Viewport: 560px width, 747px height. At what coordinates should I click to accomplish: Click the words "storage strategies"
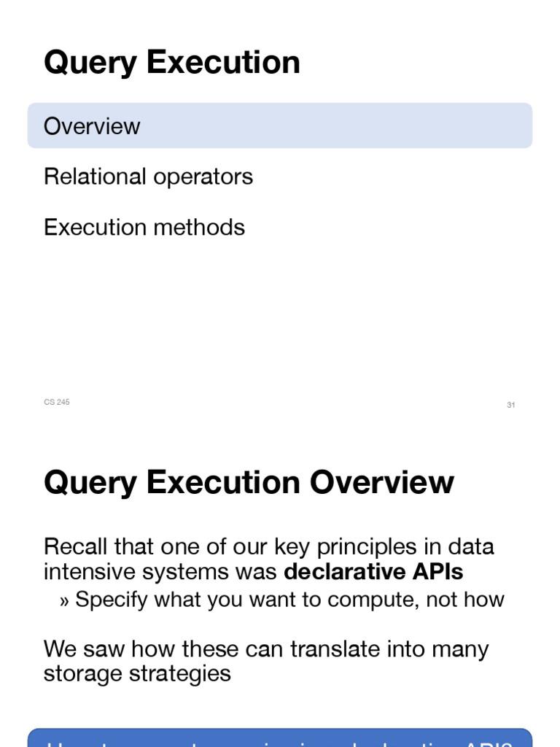coord(137,673)
